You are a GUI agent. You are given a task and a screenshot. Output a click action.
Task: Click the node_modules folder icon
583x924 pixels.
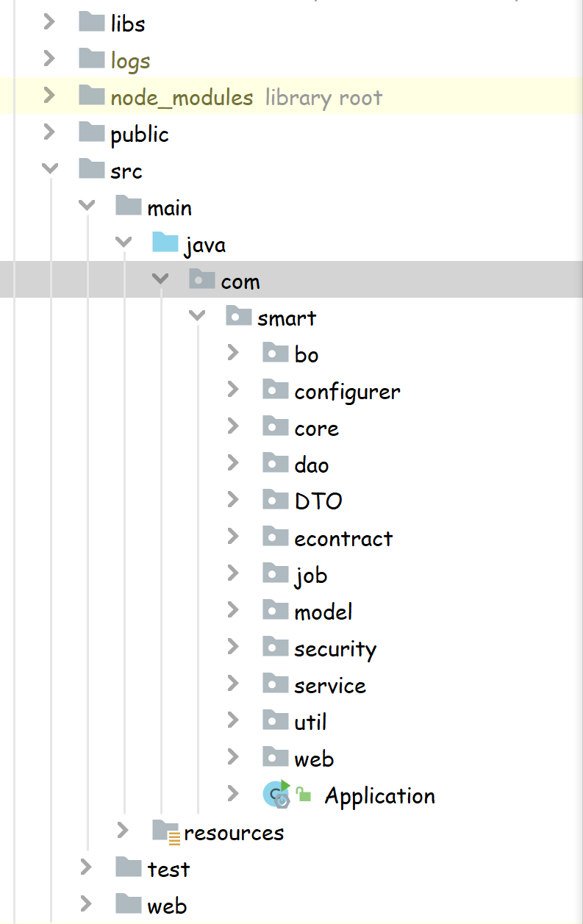tap(92, 96)
